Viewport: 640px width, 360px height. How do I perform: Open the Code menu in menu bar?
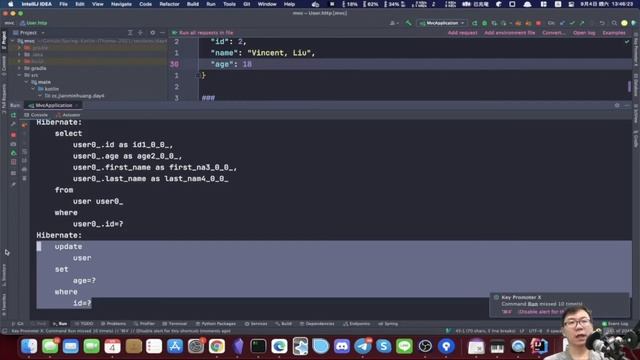pyautogui.click(x=145, y=4)
